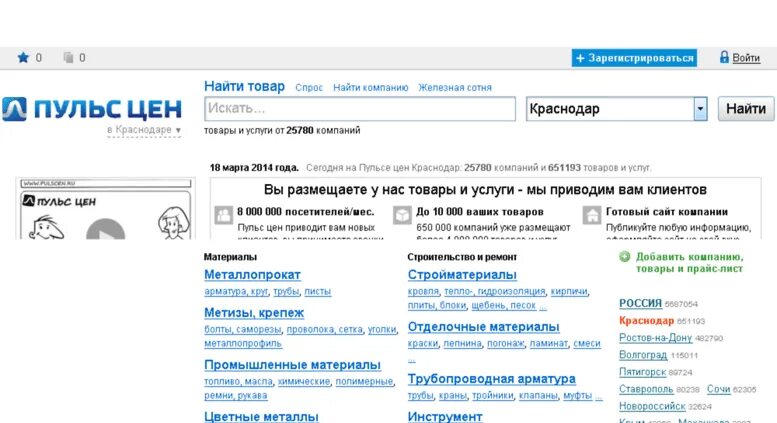Select the Найти товар tab
The height and width of the screenshot is (423, 777).
[244, 86]
